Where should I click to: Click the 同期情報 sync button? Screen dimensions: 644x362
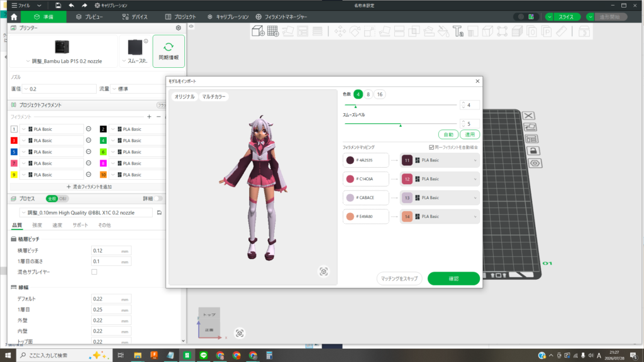[169, 51]
